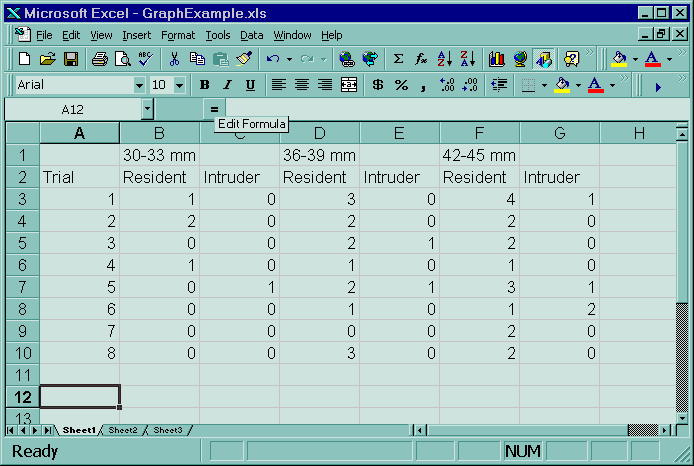Select column D header
The height and width of the screenshot is (466, 694).
tap(320, 133)
